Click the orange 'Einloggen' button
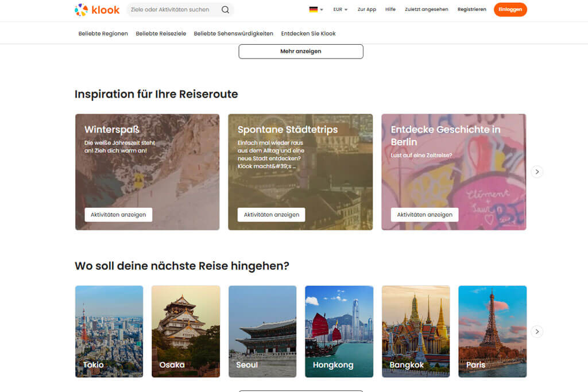This screenshot has width=588, height=392. [510, 9]
